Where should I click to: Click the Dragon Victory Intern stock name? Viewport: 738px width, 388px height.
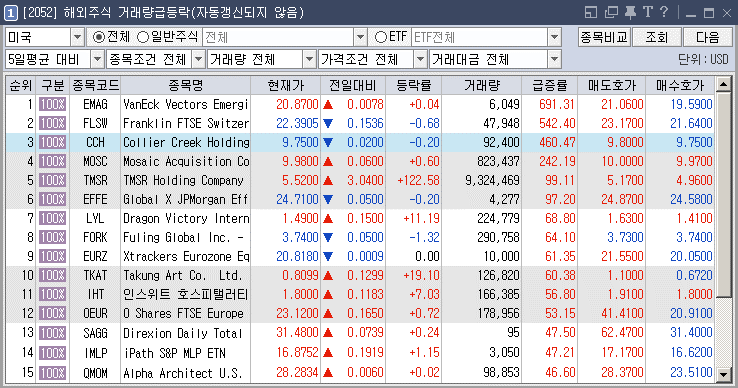186,218
